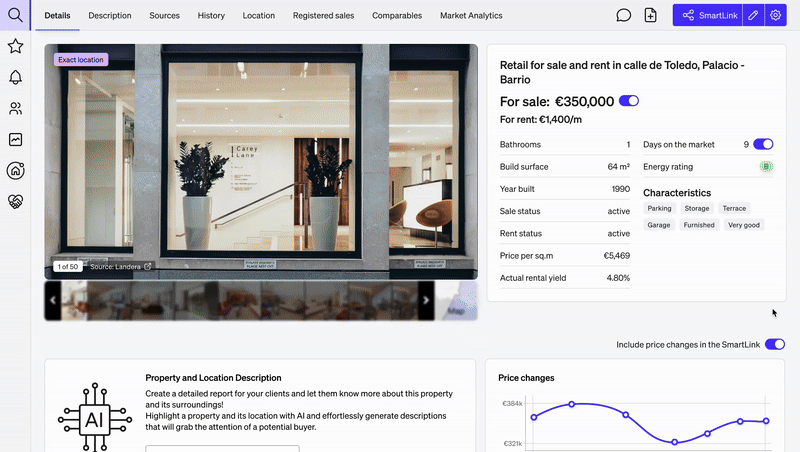The width and height of the screenshot is (800, 452).
Task: Open contacts people icon in sidebar
Action: tap(15, 108)
